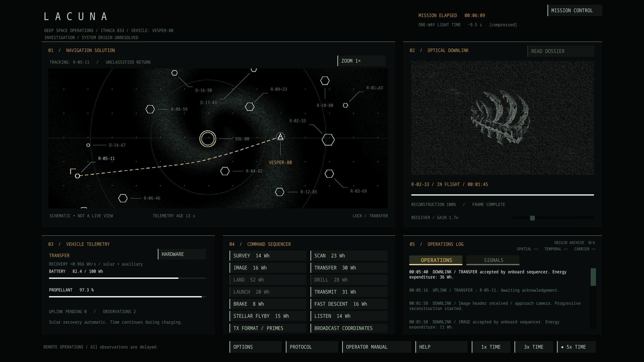The height and width of the screenshot is (362, 644).
Task: Select the D-16-50 hexagon marker
Action: coord(174,73)
